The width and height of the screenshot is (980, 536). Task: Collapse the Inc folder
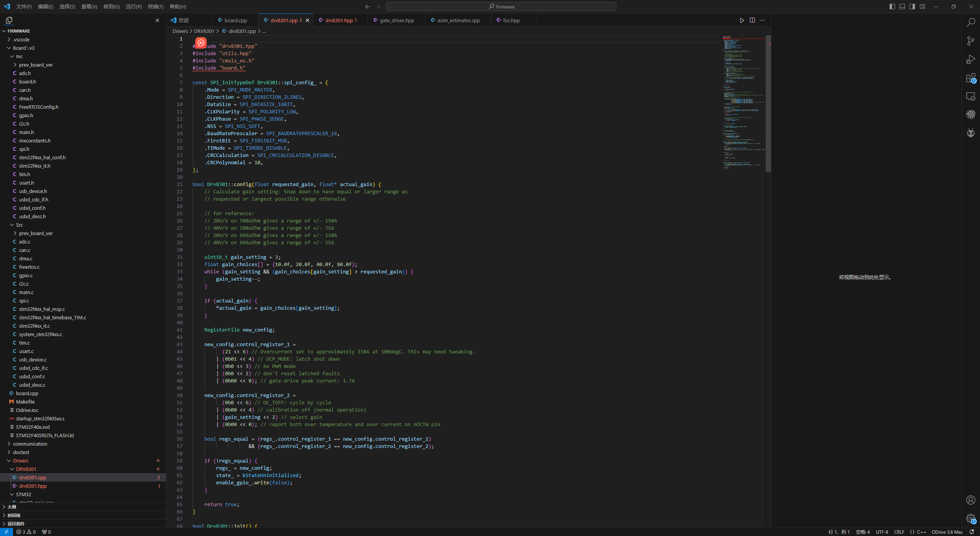click(83, 56)
